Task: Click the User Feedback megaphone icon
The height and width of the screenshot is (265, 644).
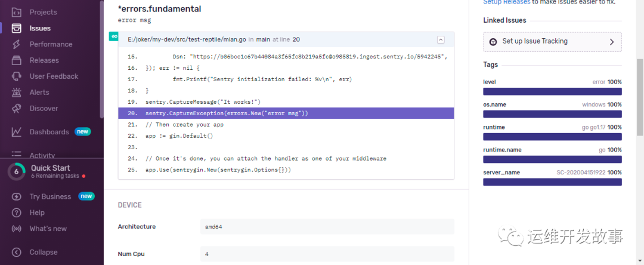Action: click(x=17, y=76)
